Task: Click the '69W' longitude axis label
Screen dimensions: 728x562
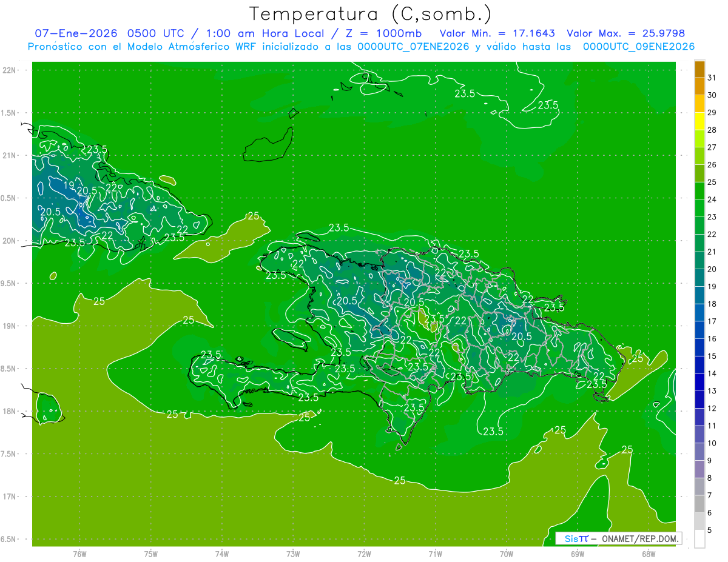Action: 577,554
